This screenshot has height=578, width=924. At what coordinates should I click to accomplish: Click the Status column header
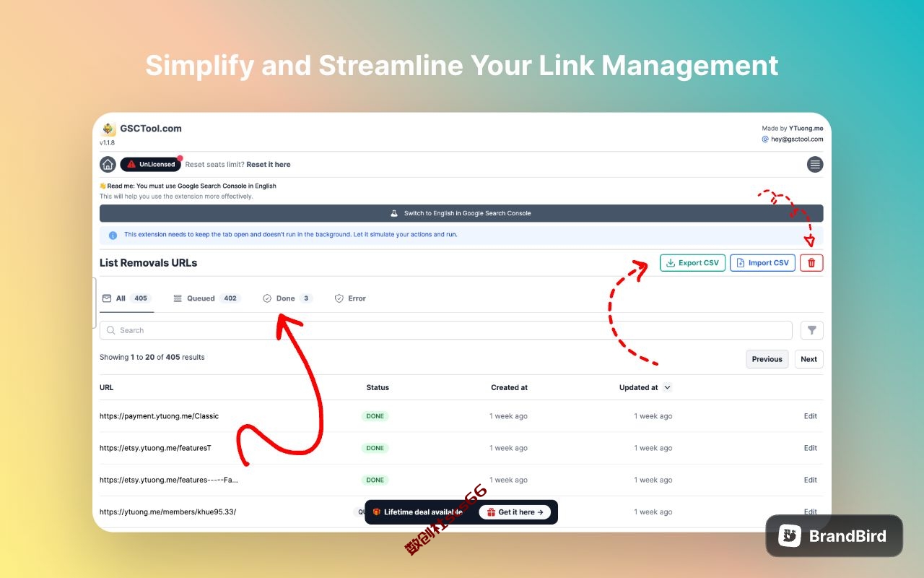pos(378,387)
